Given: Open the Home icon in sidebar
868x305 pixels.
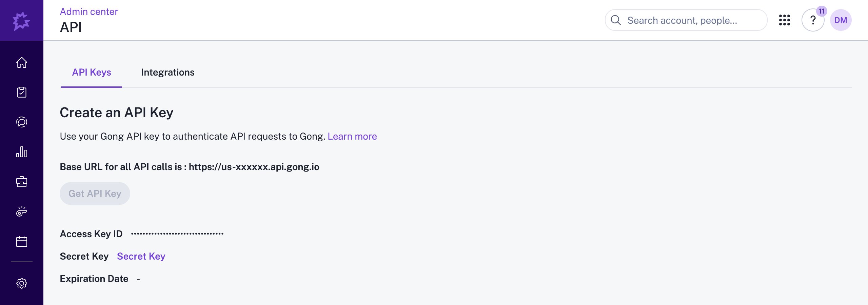Looking at the screenshot, I should click(x=22, y=62).
